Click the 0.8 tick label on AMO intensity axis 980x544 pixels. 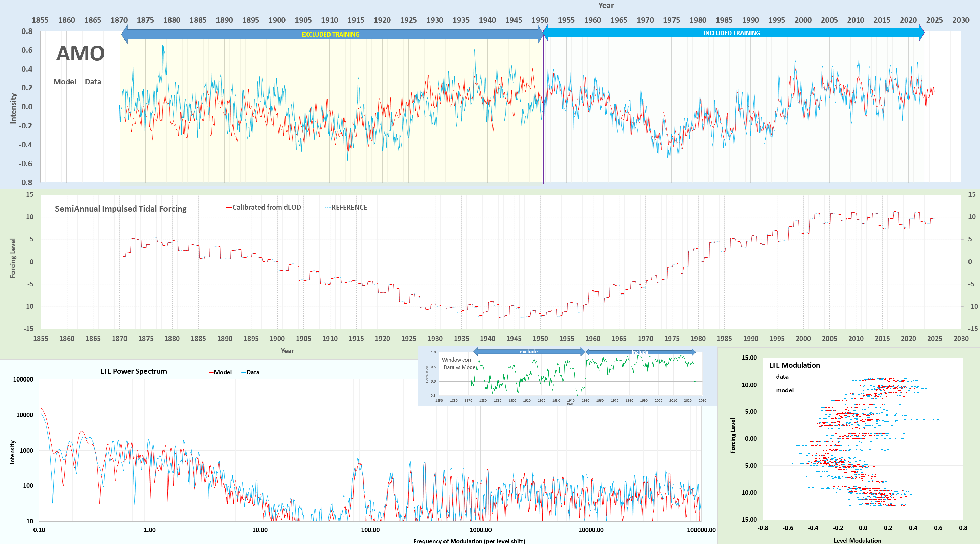pyautogui.click(x=27, y=31)
